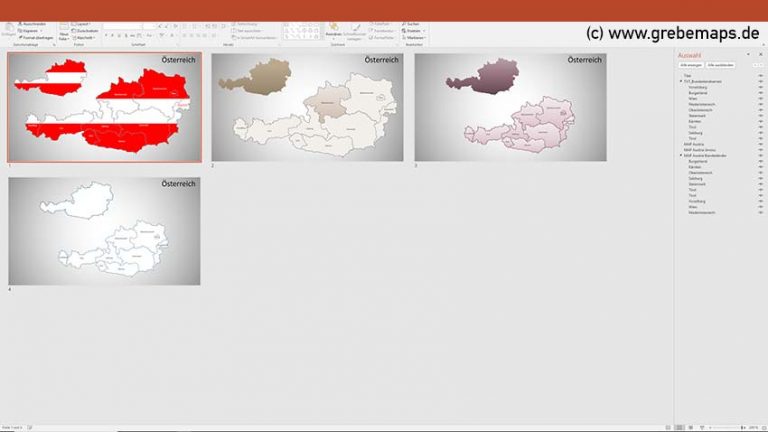Select Steiermark under MAP Austria Bundesländer
Image resolution: width=768 pixels, height=432 pixels.
point(697,184)
